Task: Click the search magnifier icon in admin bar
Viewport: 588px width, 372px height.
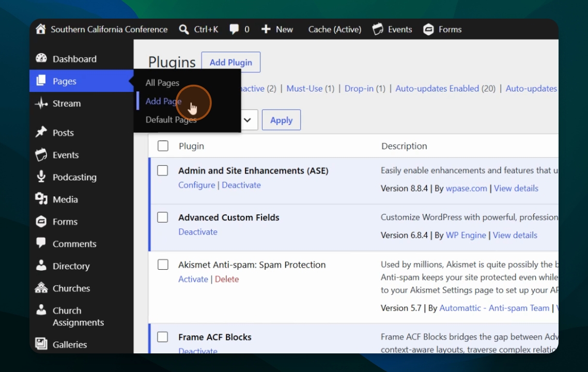Action: (x=184, y=29)
